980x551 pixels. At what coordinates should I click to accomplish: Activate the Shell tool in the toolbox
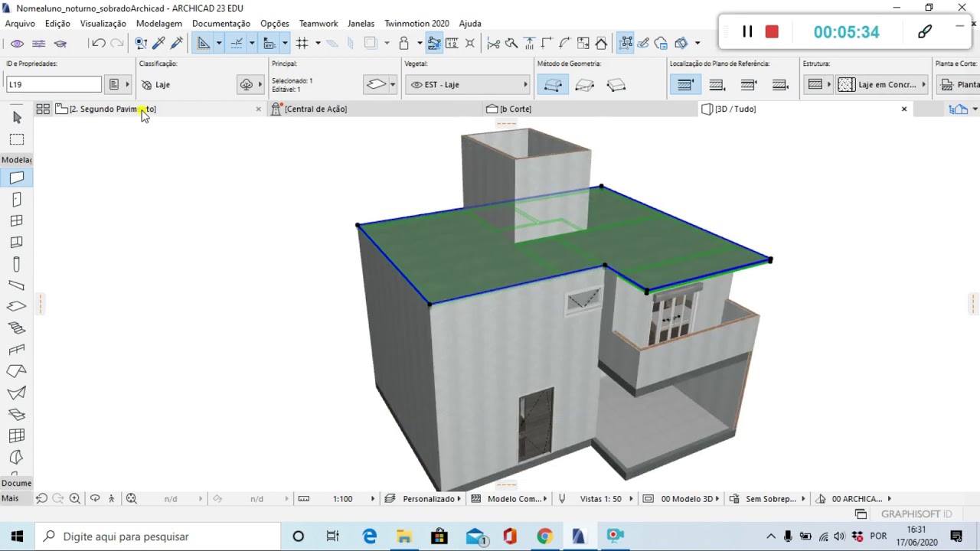point(17,393)
